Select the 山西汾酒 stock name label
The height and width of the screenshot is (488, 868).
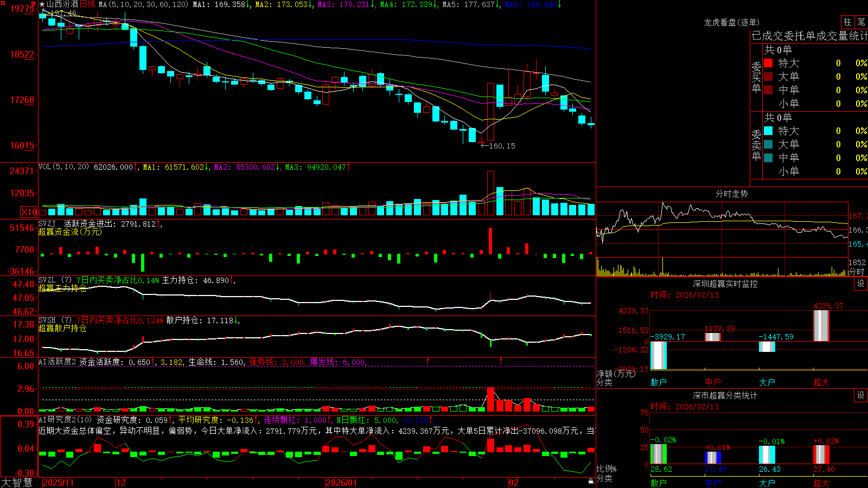pyautogui.click(x=62, y=4)
